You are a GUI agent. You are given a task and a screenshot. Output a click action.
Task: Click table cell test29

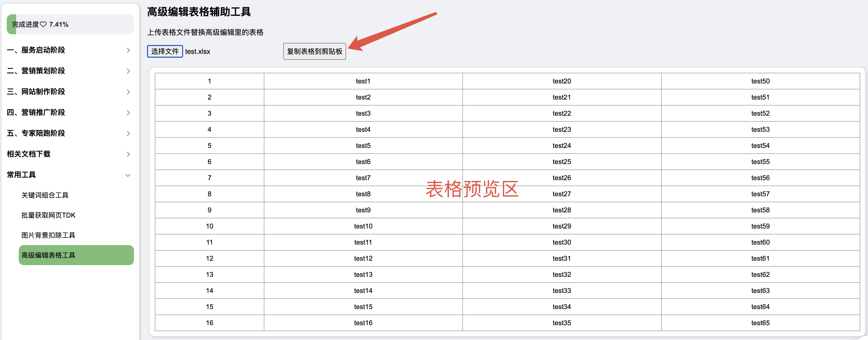(562, 226)
